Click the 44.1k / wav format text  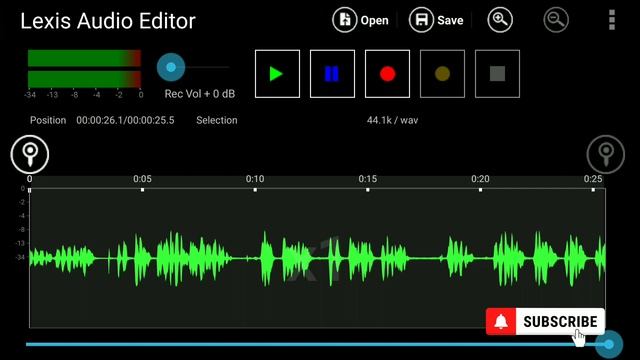pos(392,120)
